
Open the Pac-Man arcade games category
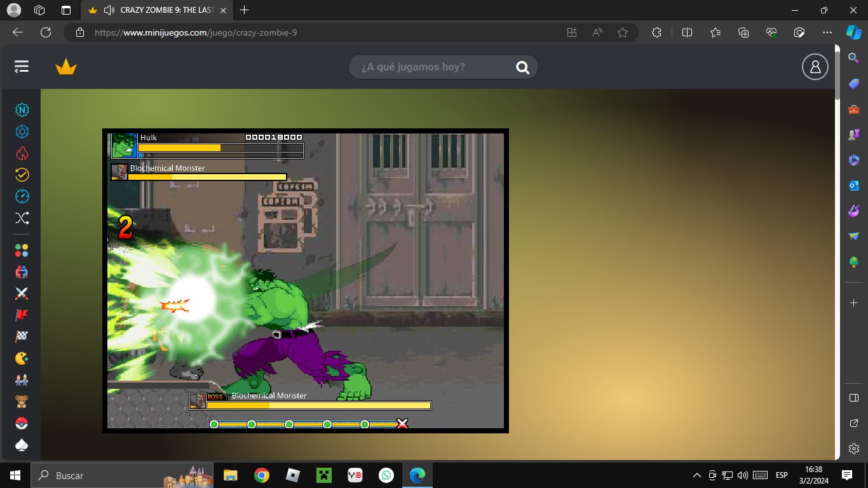22,358
